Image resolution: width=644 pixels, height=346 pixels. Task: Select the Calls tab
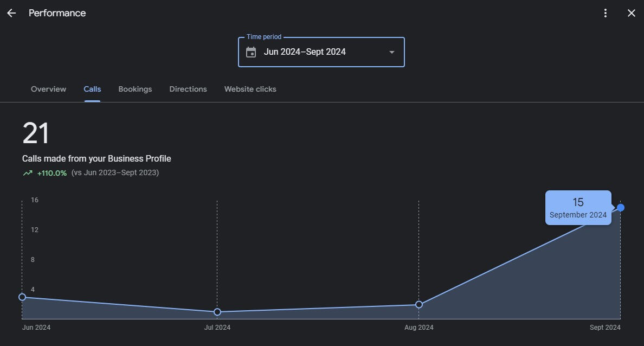(92, 89)
